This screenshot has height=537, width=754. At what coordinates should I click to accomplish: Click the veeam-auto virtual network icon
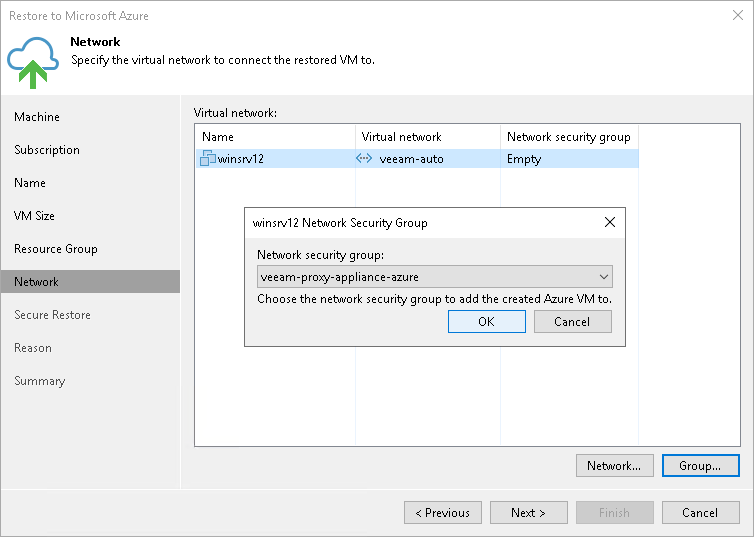364,158
